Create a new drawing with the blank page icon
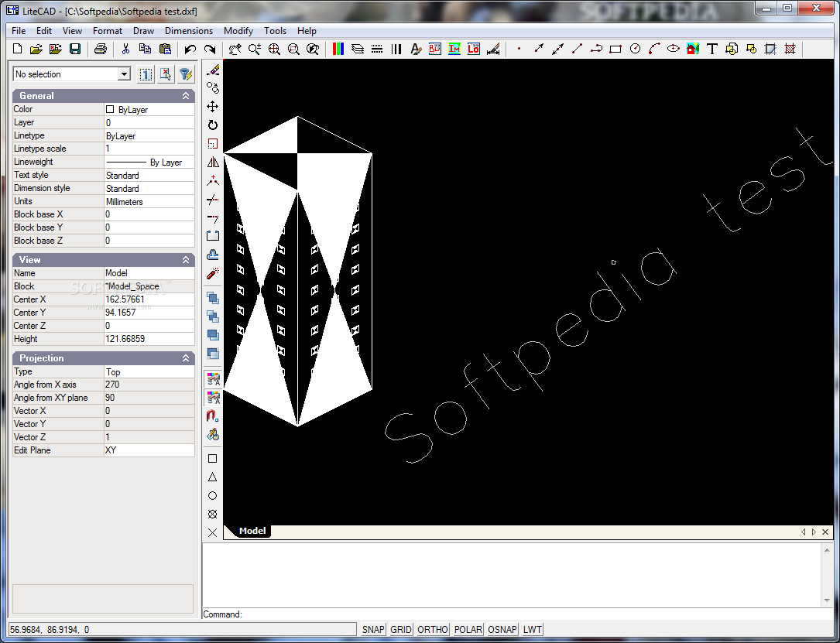 click(x=17, y=50)
